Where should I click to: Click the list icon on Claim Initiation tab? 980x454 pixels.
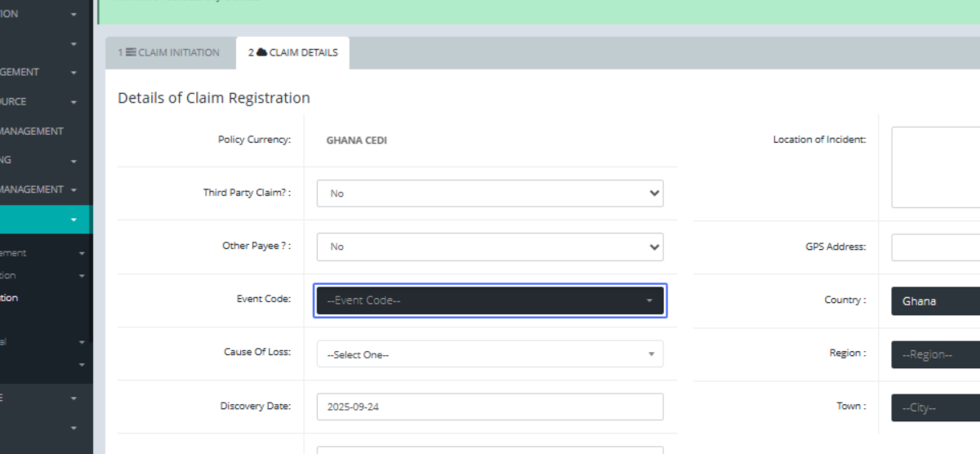(130, 52)
